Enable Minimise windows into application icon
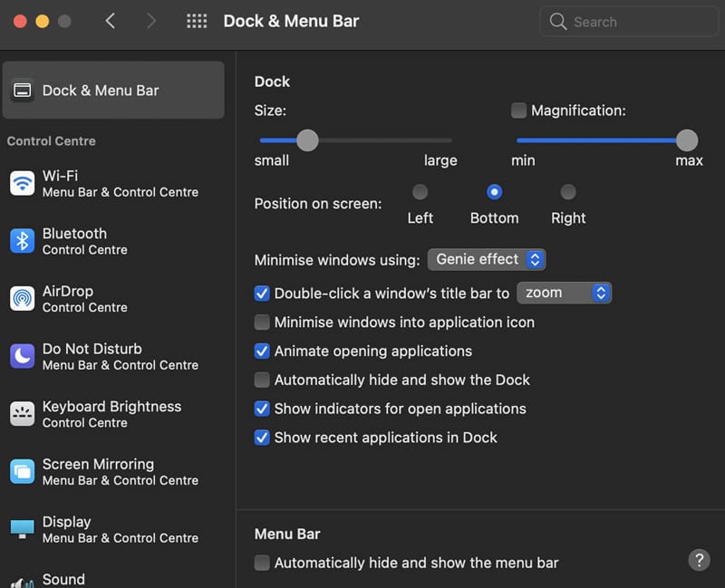 coord(262,323)
